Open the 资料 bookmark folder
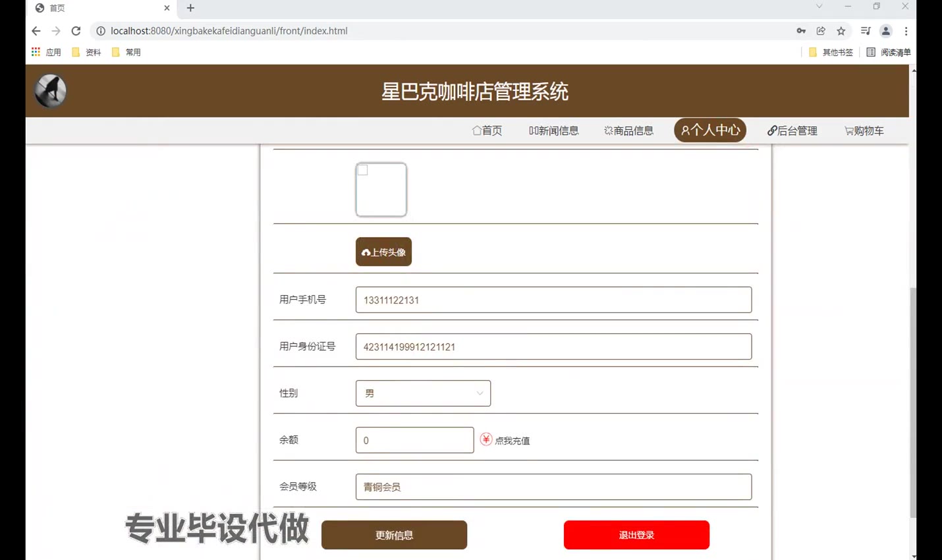This screenshot has height=560, width=942. coord(86,52)
